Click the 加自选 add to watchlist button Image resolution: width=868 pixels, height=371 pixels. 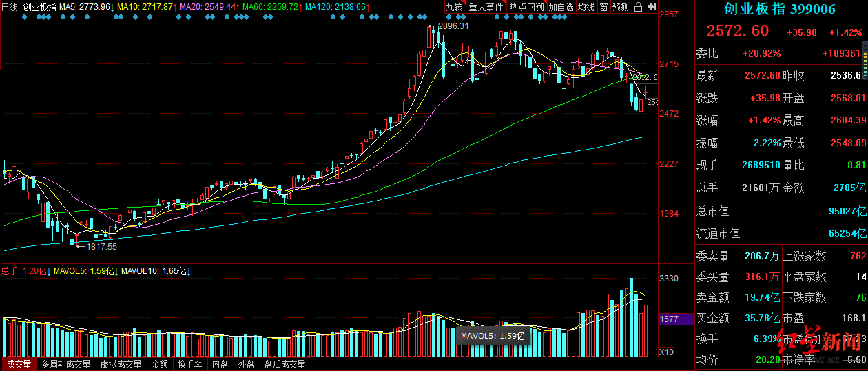[561, 7]
